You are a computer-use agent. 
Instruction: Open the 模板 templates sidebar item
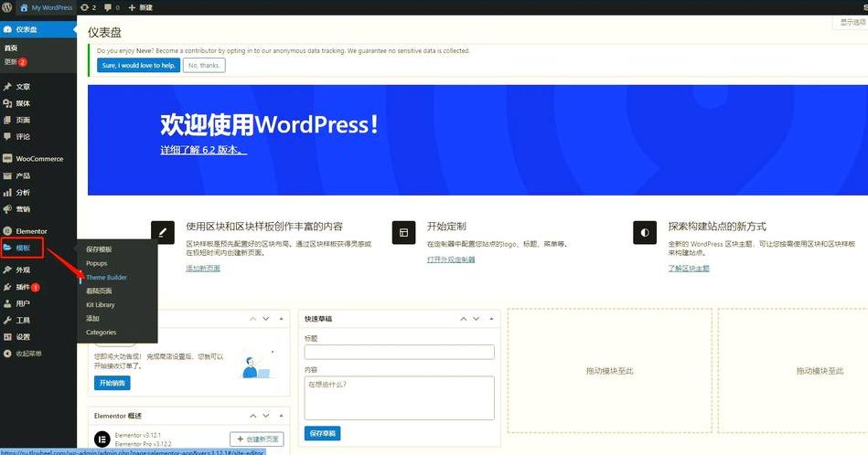(x=38, y=248)
